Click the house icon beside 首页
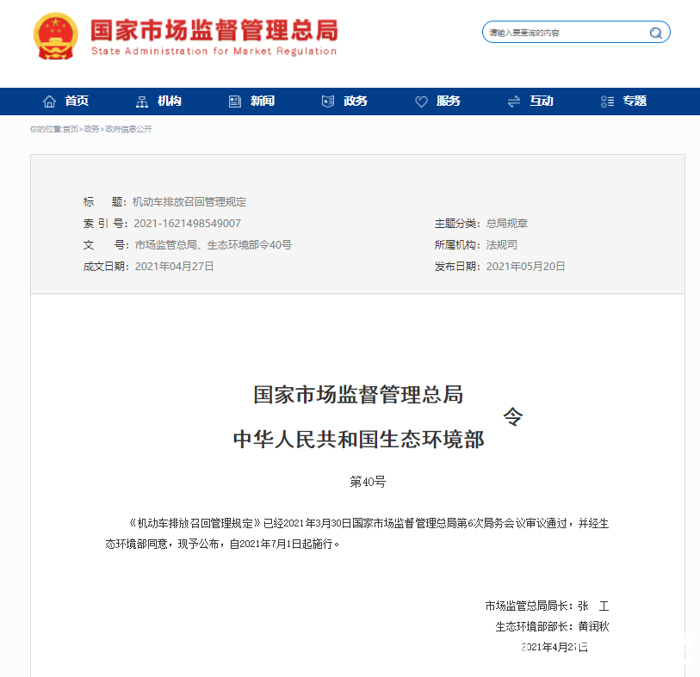700x677 pixels. click(49, 101)
